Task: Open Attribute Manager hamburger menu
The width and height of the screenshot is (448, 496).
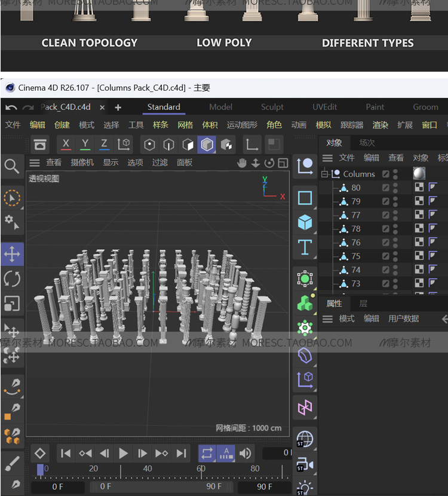Action: coord(327,319)
